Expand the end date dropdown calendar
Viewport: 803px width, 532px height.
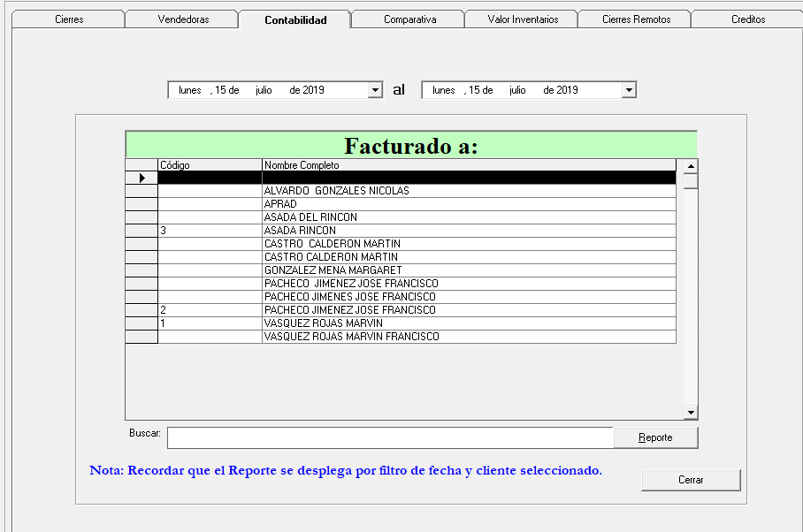tap(629, 90)
